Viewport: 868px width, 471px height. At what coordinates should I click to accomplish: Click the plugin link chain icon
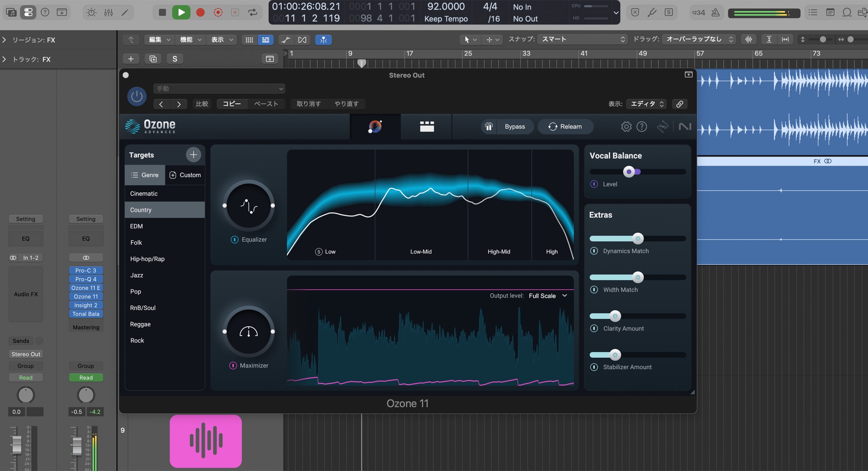680,104
